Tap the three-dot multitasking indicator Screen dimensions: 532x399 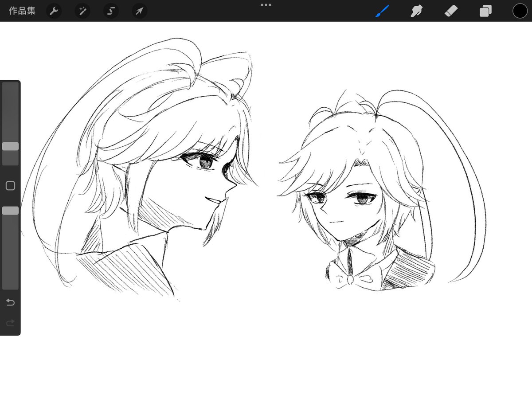tap(266, 5)
